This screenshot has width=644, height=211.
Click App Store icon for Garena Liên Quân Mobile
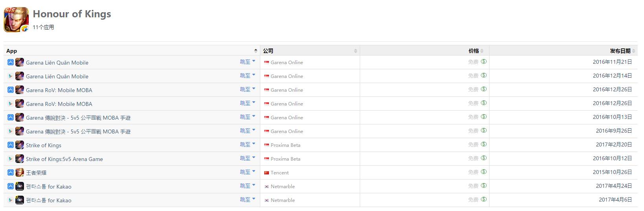tap(11, 62)
